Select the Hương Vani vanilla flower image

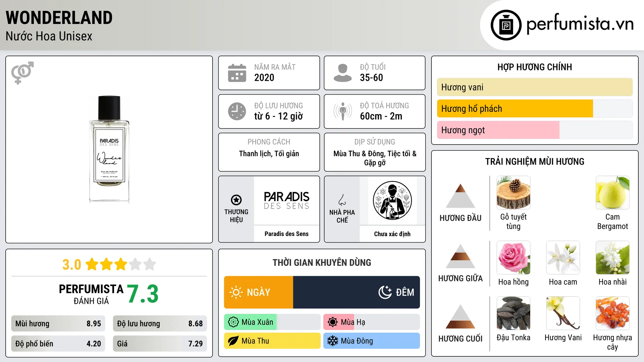pos(563,313)
